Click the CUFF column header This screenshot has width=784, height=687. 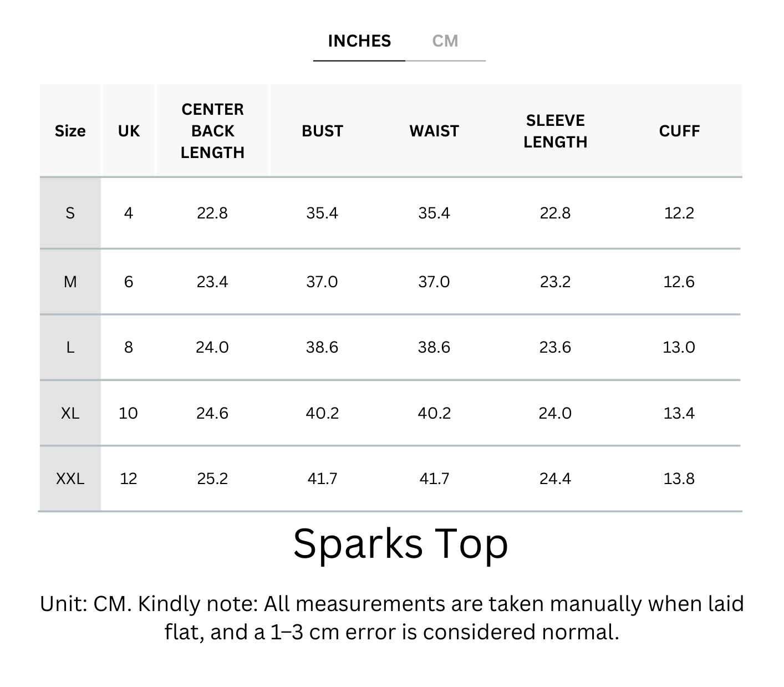(x=679, y=131)
